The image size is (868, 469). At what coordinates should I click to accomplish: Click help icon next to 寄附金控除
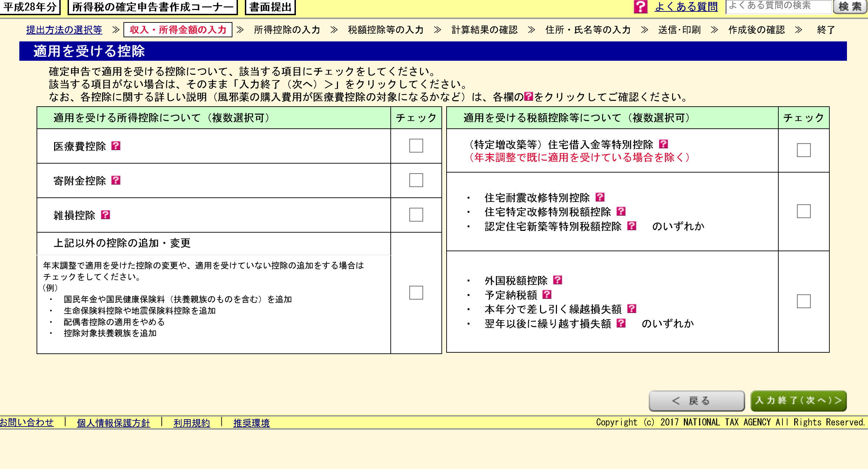(116, 180)
